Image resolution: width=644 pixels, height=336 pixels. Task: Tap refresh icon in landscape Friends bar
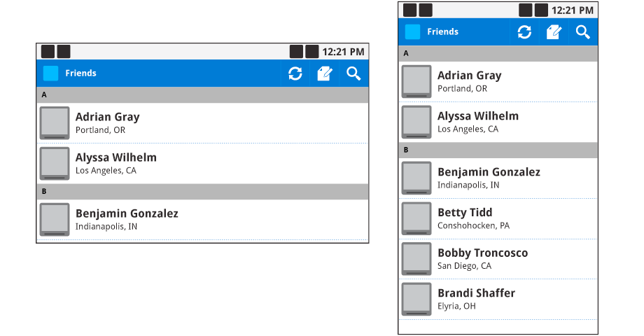[x=295, y=73]
